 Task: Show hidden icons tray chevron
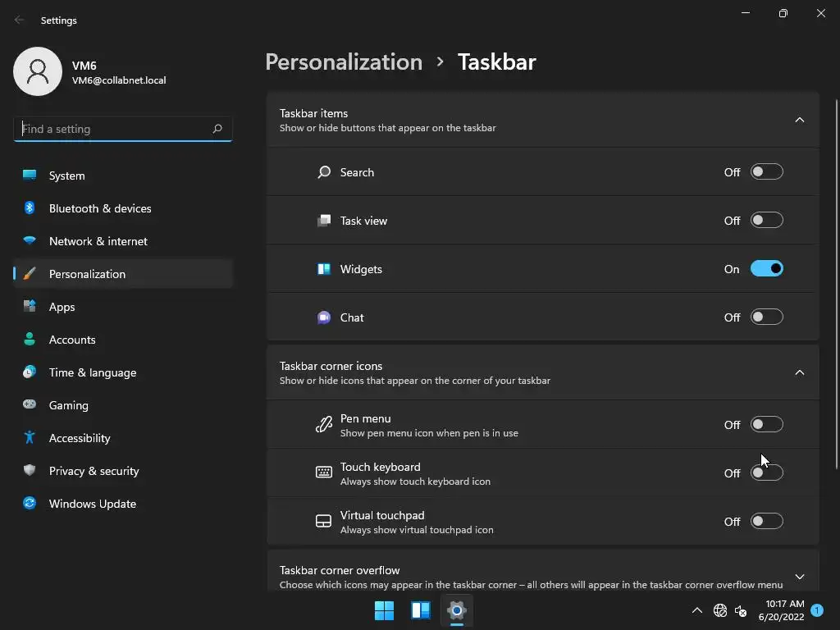pos(697,610)
